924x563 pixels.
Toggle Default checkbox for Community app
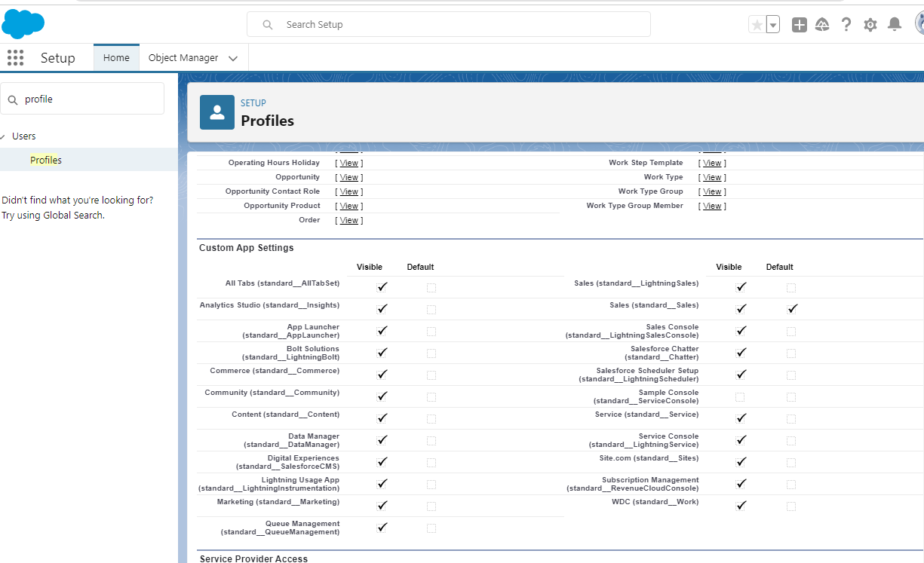[431, 397]
